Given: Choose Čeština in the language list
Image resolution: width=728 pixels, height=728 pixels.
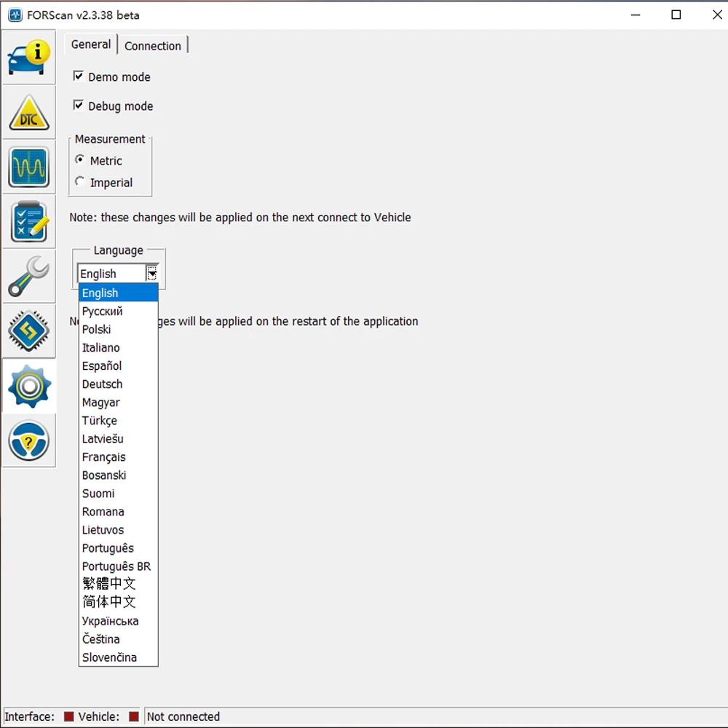Looking at the screenshot, I should click(119, 639).
